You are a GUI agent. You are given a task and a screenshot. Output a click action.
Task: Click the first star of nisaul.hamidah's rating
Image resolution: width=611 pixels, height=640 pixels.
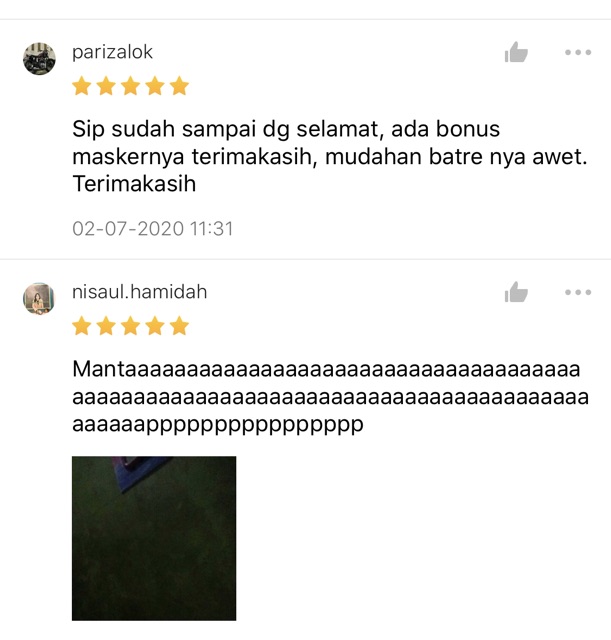[x=82, y=326]
